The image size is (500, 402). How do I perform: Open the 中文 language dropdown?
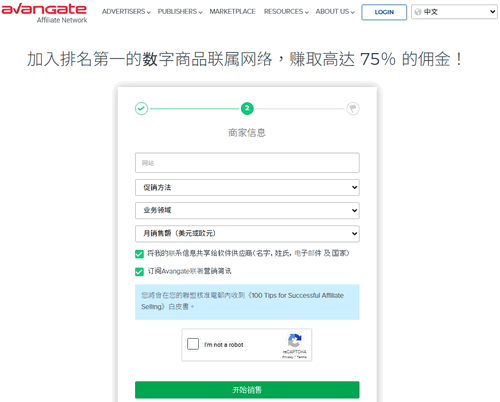tap(454, 12)
